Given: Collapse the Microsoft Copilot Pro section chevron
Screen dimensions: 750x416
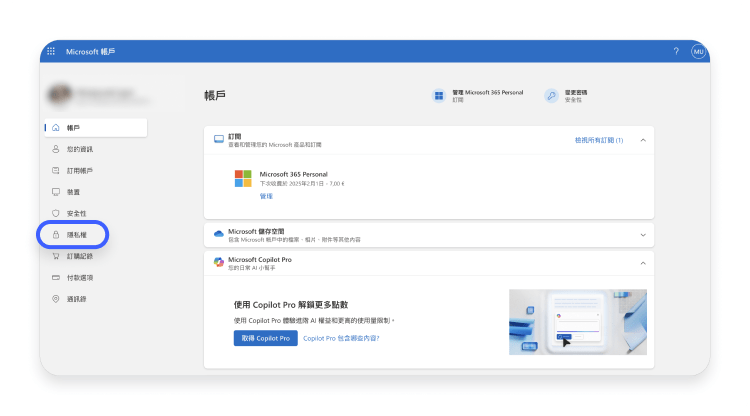Looking at the screenshot, I should coord(643,263).
